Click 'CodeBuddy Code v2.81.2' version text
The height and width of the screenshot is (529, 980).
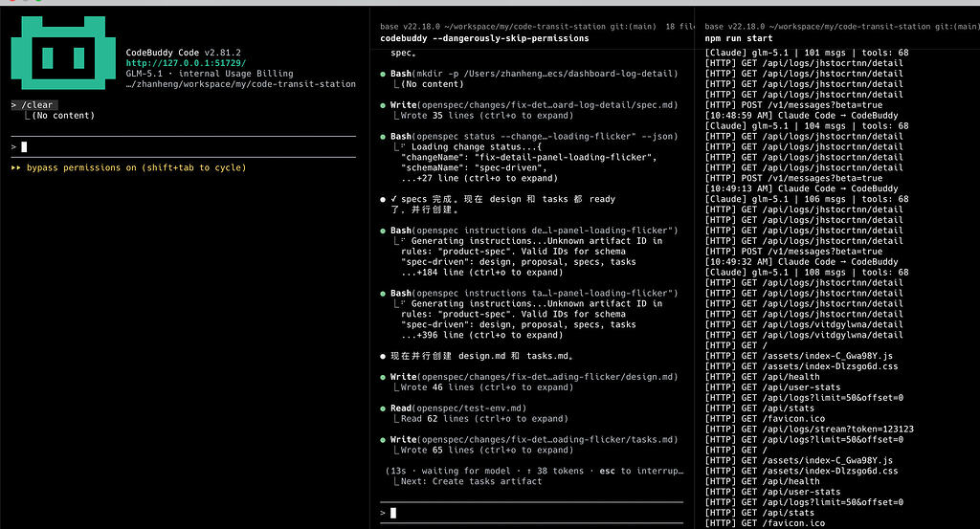(183, 53)
